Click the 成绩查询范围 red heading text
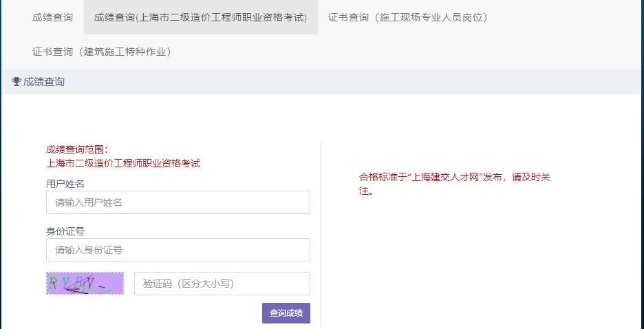 coord(77,149)
